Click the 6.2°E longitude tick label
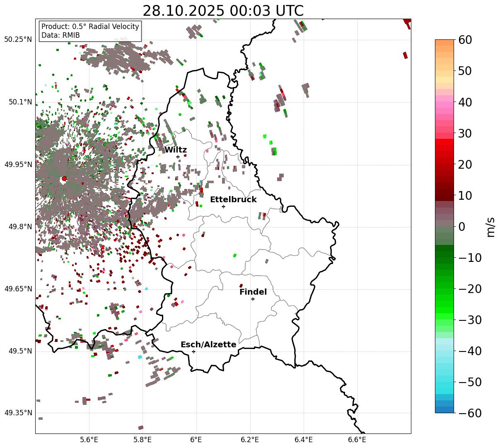 [250, 440]
